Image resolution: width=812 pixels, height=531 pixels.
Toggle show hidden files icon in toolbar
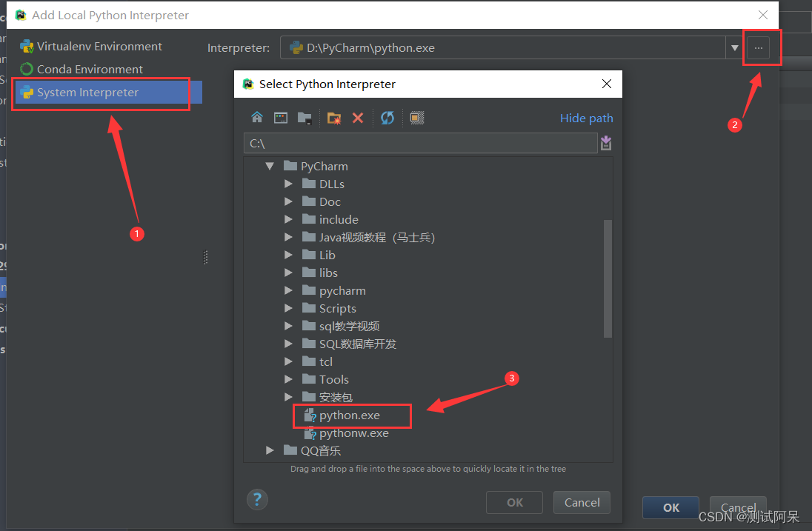[417, 118]
